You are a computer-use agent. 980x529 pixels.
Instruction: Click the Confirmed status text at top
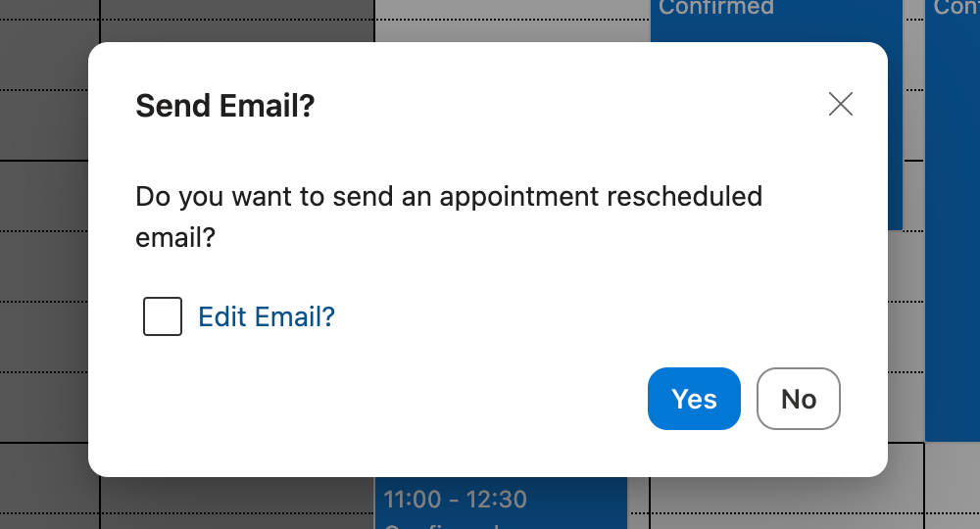716,8
